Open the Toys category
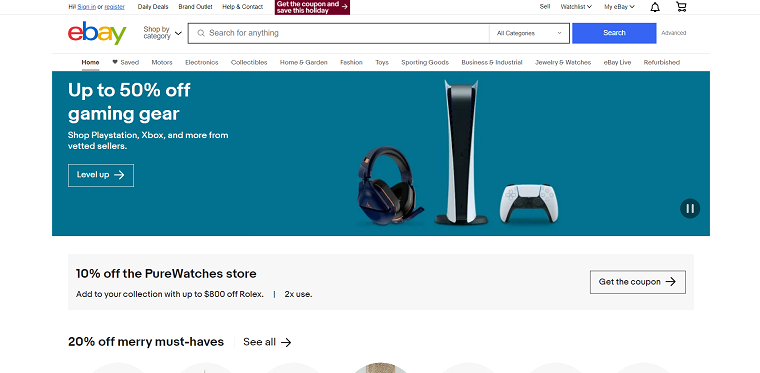760x373 pixels. click(x=382, y=62)
